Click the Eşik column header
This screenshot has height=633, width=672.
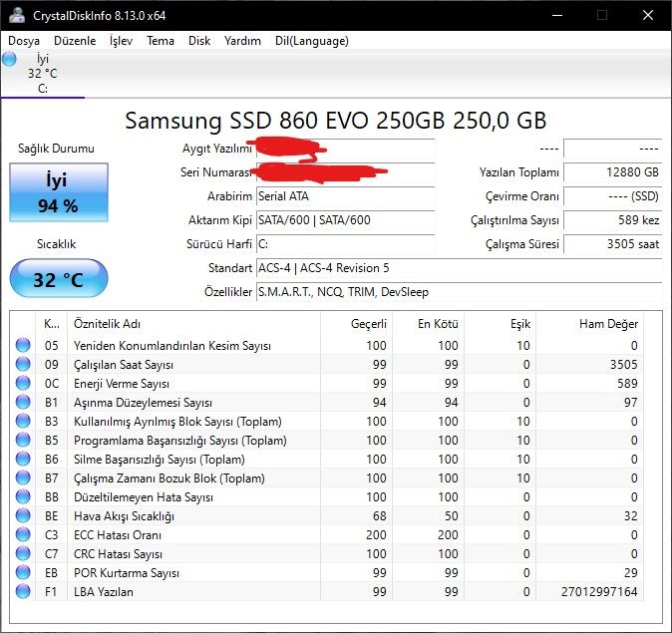coord(500,324)
